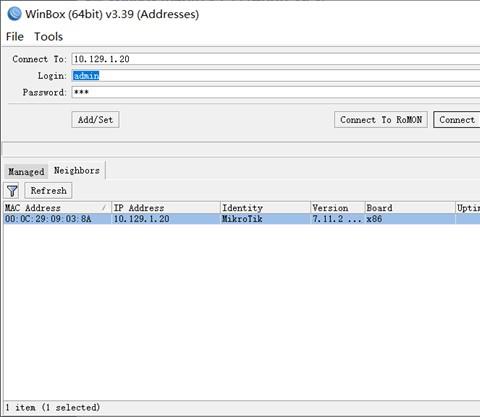Switch to the Neighbors tab
The image size is (480, 417).
(x=77, y=171)
